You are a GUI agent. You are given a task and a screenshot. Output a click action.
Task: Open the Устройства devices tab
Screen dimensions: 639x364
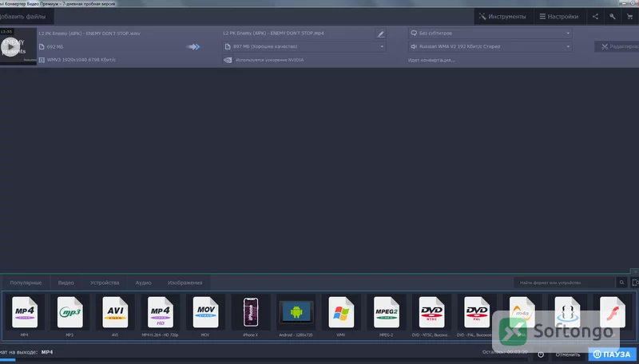[105, 283]
